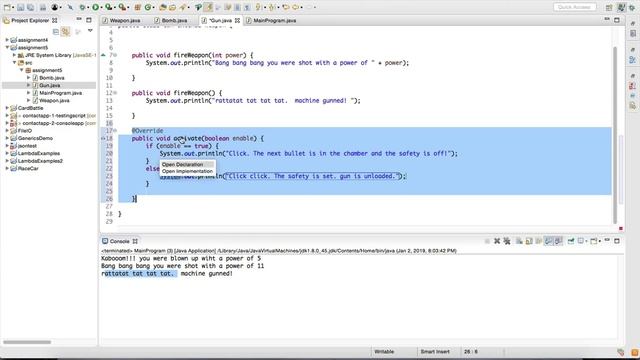The image size is (640, 360).
Task: Click the override marker on line 18
Action: (103, 138)
